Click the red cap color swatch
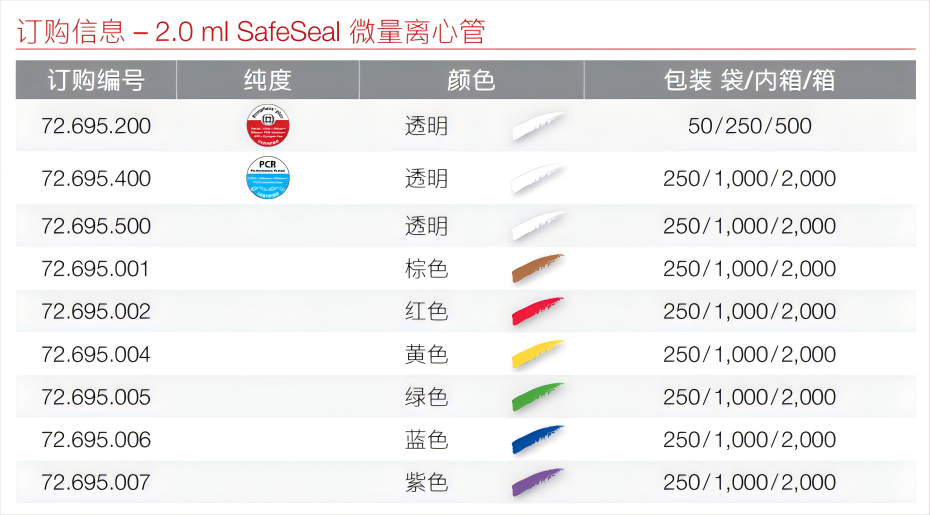This screenshot has width=930, height=515. (537, 311)
